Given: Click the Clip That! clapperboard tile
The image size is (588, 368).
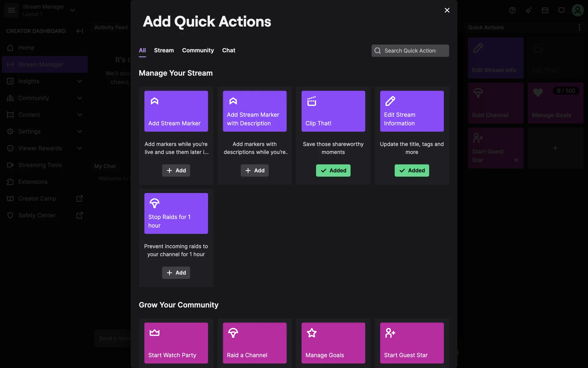Looking at the screenshot, I should pyautogui.click(x=333, y=111).
